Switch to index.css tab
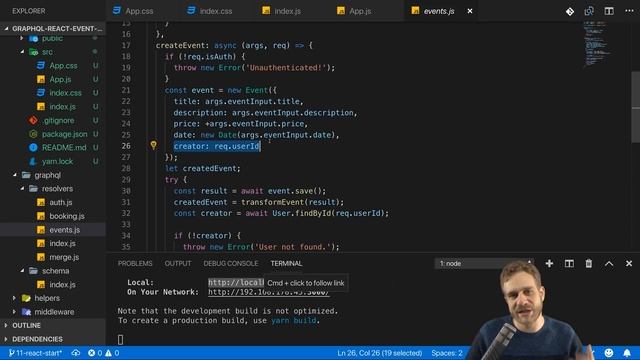This screenshot has width=640, height=360. coord(210,11)
